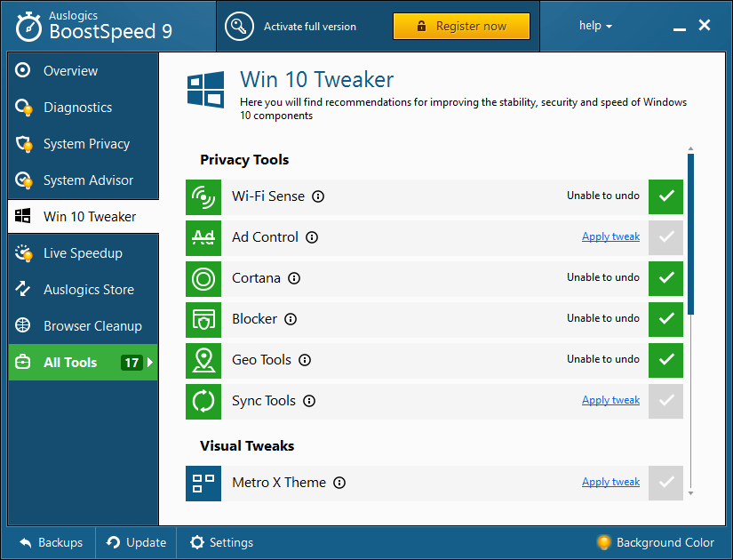
Task: Click the Wi-Fi Sense green icon
Action: 203,197
